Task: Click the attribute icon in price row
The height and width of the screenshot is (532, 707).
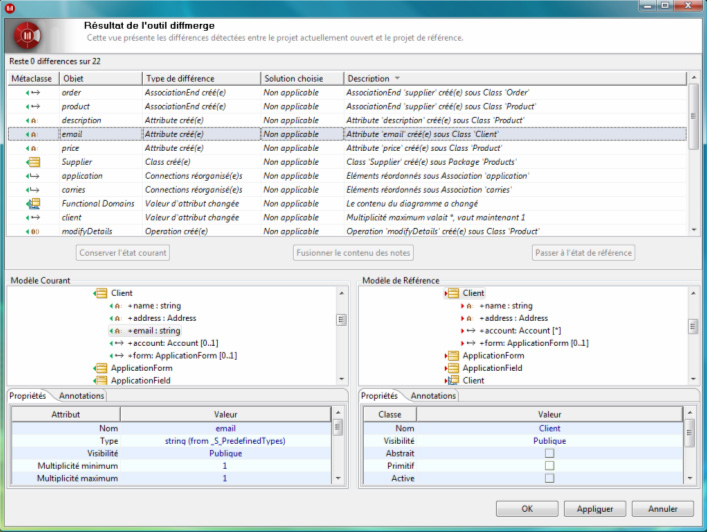Action: 32,148
